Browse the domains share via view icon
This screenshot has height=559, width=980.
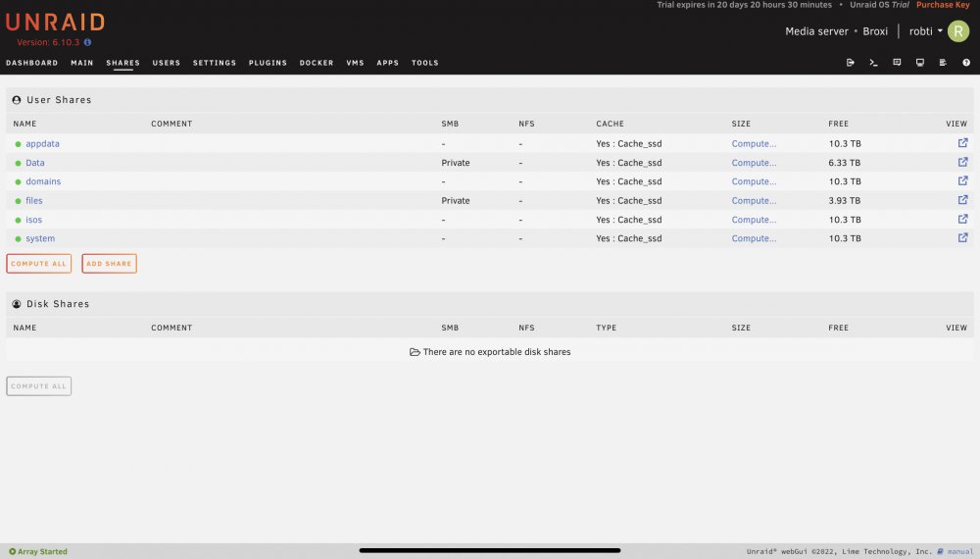click(962, 180)
